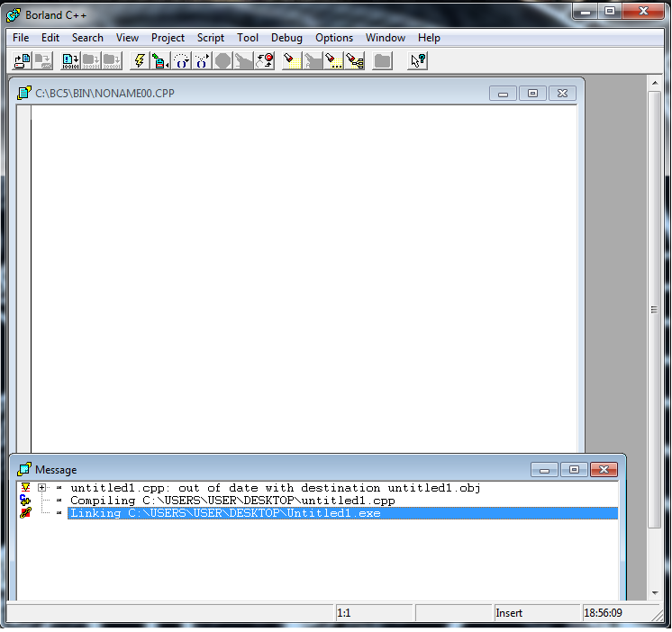Click the workspace scrollbar down arrow
672x632 pixels.
pos(654,593)
